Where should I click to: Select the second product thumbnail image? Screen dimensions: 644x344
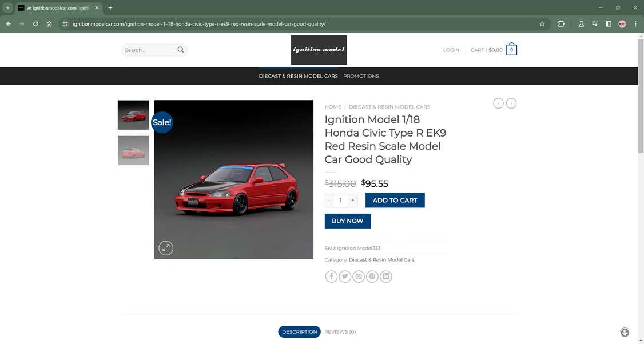click(133, 150)
